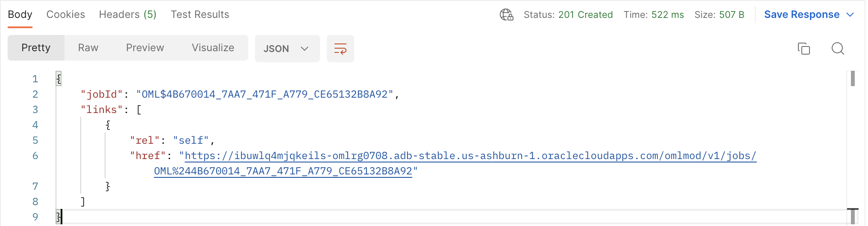Select the Pretty view mode
The width and height of the screenshot is (868, 226).
(36, 48)
